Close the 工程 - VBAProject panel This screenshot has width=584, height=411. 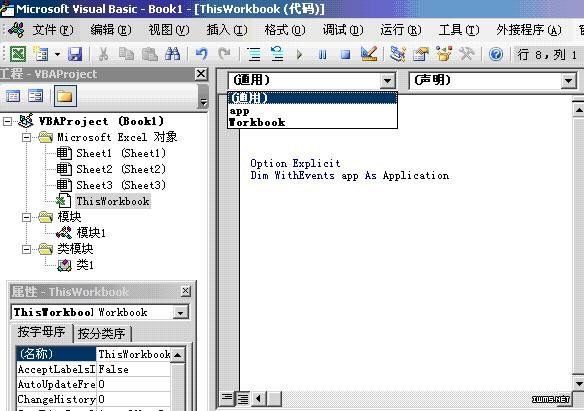click(201, 74)
